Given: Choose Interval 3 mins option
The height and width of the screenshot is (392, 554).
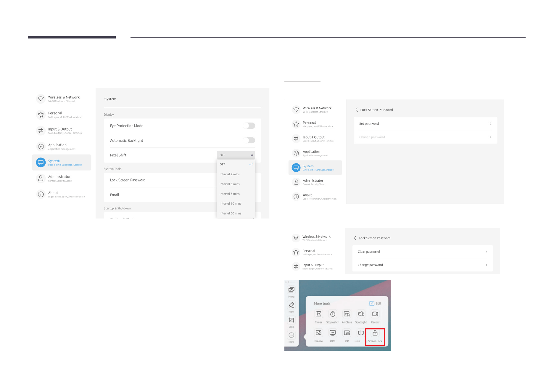Looking at the screenshot, I should tap(236, 184).
